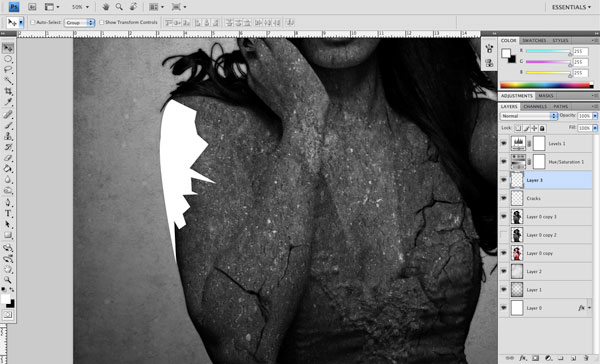Click the Opacity value field
Screen dimensions: 600x364
click(584, 116)
